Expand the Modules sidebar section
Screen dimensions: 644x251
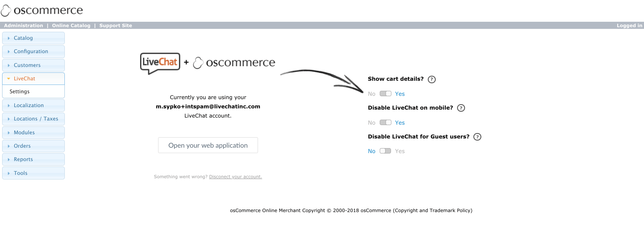(33, 133)
